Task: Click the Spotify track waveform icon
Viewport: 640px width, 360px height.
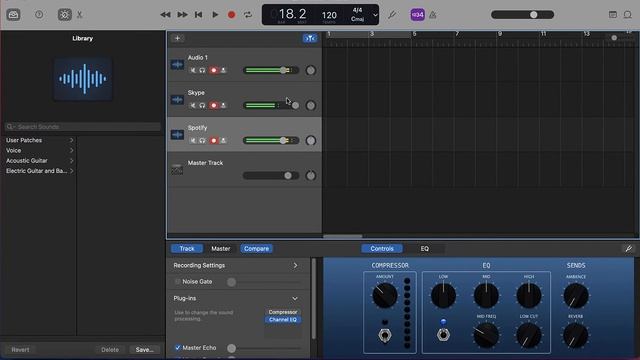Action: click(x=177, y=135)
